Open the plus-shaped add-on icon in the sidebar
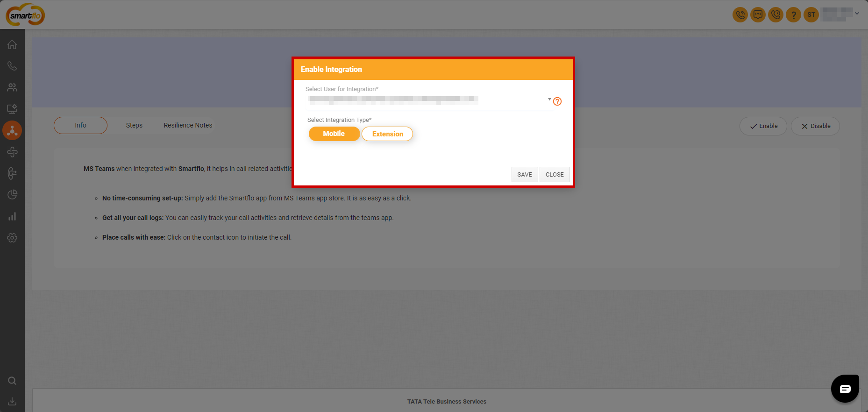Screen dimensions: 868x412 tap(12, 152)
